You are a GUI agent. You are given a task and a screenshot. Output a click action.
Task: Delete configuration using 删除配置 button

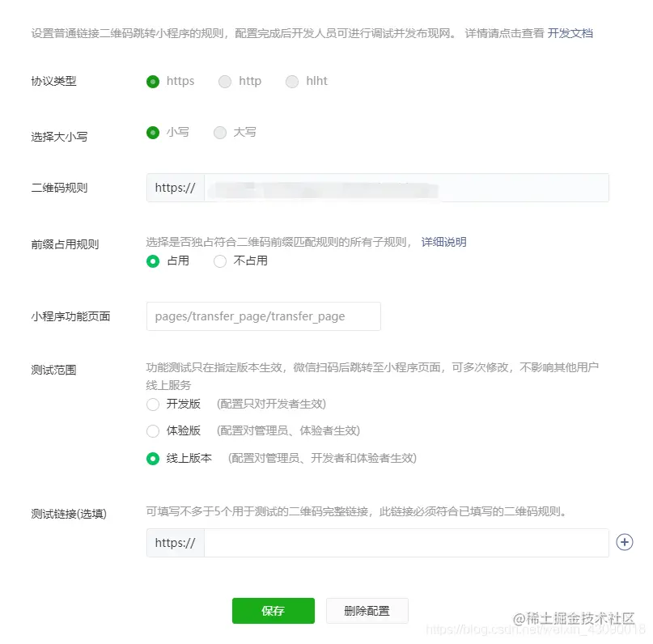click(x=366, y=611)
